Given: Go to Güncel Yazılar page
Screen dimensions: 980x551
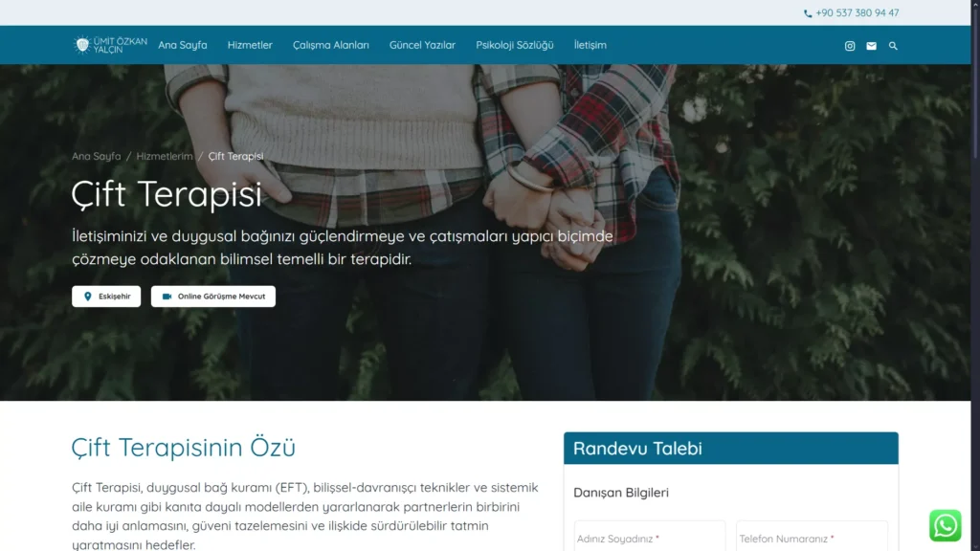Looking at the screenshot, I should coord(422,45).
